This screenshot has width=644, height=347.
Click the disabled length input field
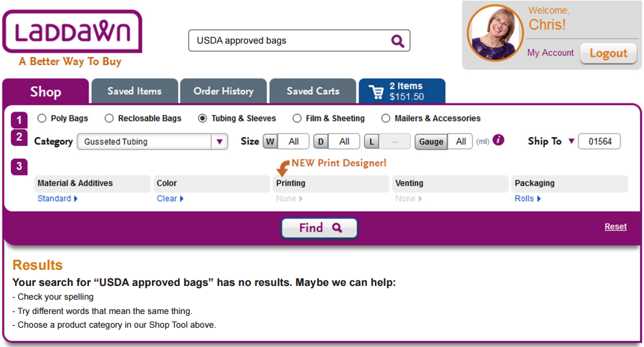[395, 141]
